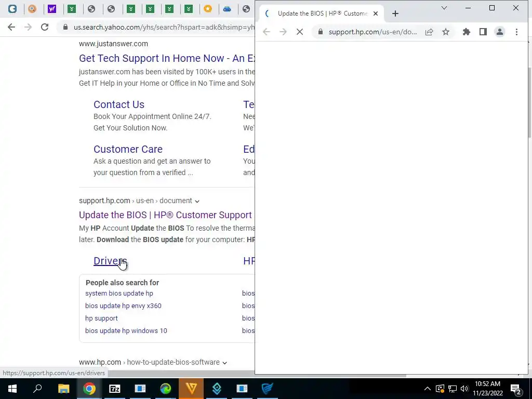This screenshot has width=532, height=399.
Task: Switch to the blue goggles icon tab
Action: click(228, 9)
